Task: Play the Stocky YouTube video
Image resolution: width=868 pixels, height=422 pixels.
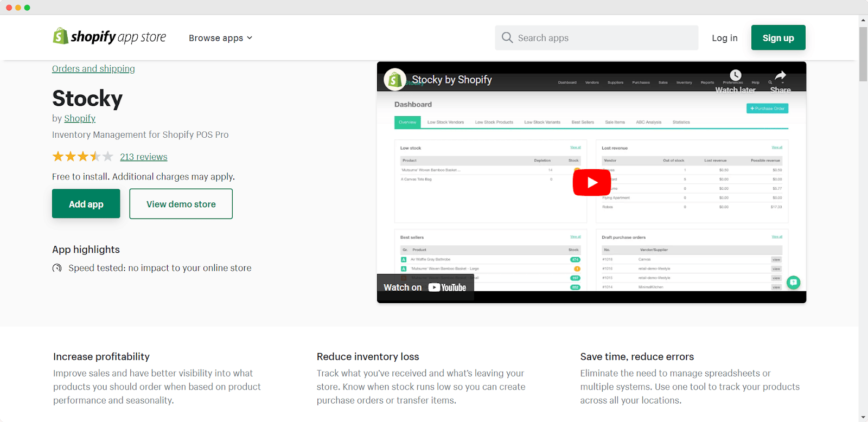Action: point(591,182)
